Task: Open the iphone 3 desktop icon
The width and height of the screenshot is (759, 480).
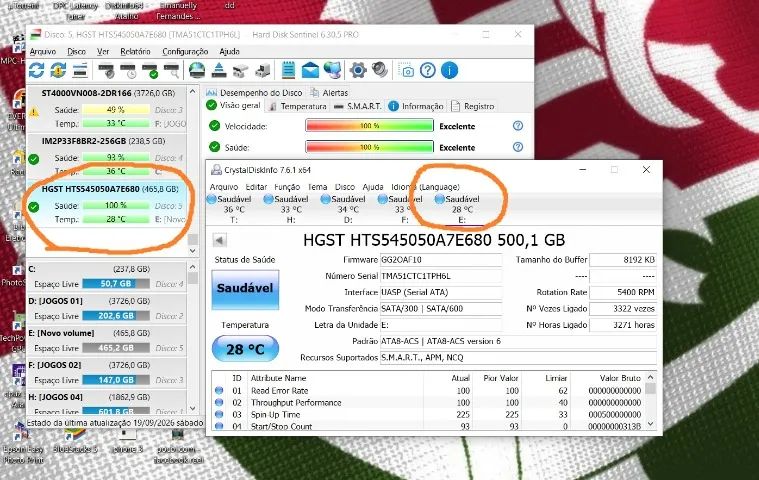Action: pos(127,439)
